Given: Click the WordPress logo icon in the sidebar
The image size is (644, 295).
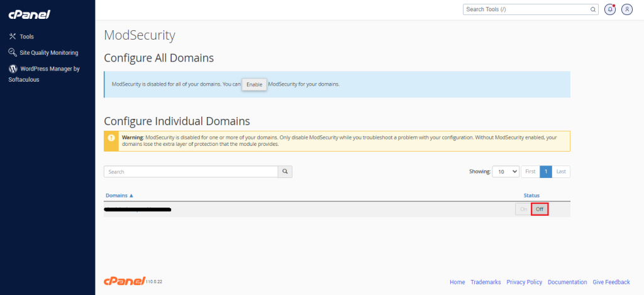Looking at the screenshot, I should [x=13, y=69].
